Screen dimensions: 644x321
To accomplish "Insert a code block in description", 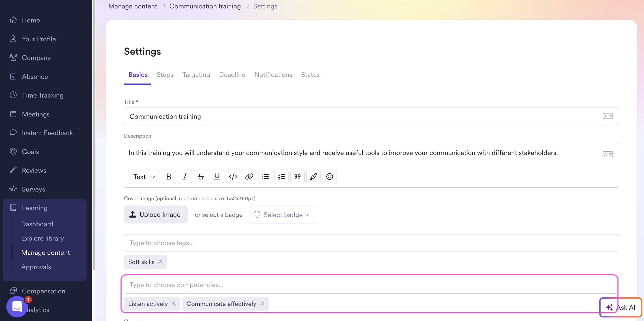I will [x=233, y=176].
